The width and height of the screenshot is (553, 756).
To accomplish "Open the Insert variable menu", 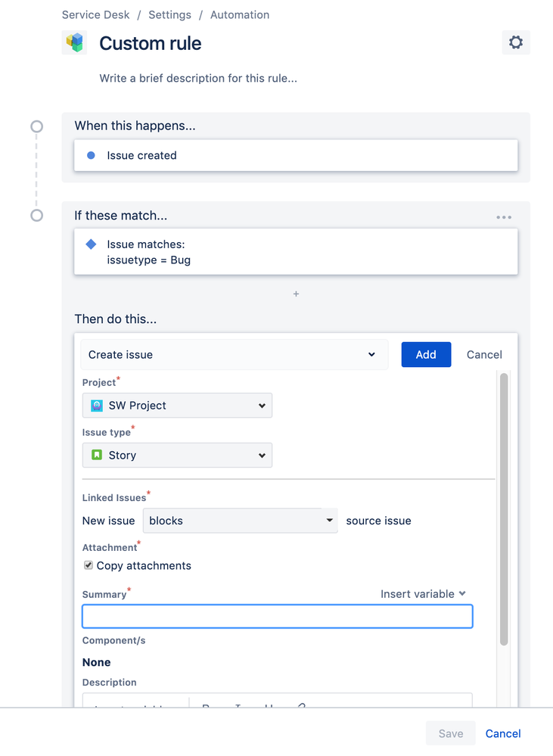I will 423,594.
